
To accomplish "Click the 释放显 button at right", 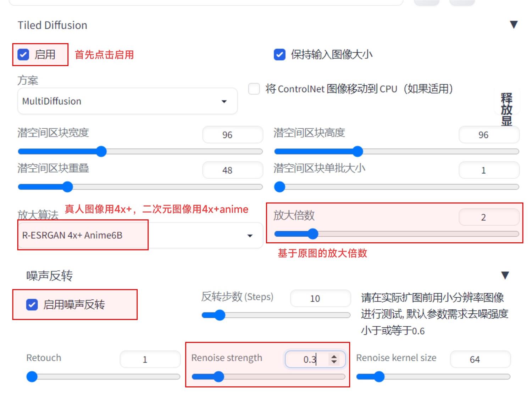I will pos(506,109).
